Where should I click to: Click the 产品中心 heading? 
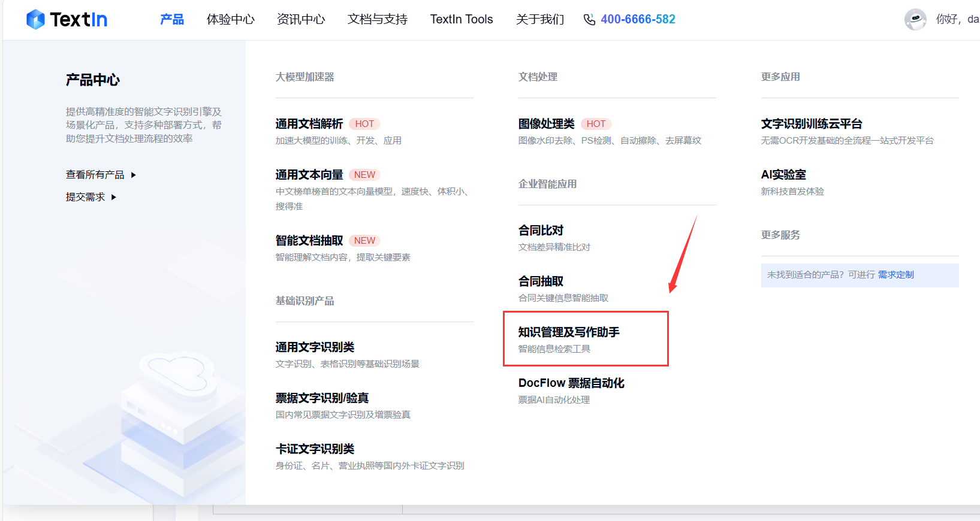[x=93, y=80]
